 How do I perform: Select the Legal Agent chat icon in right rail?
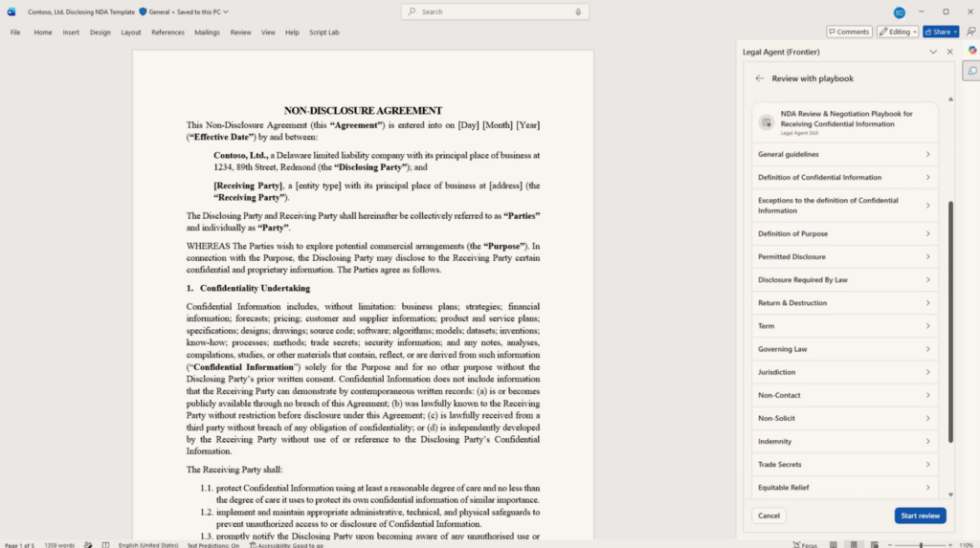click(972, 71)
